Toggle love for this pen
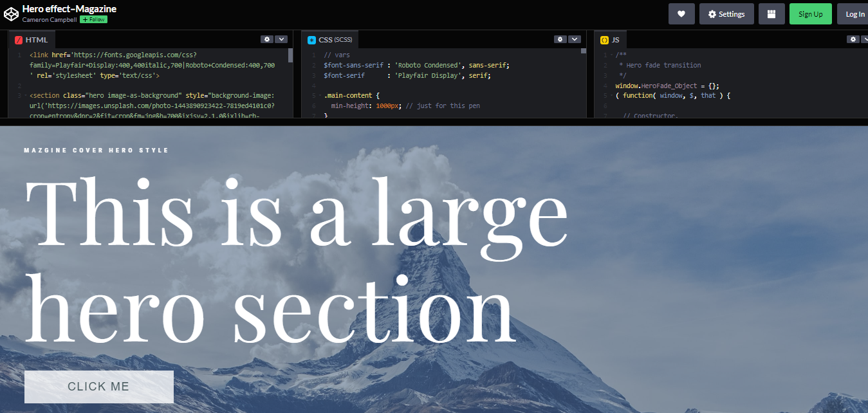 [681, 14]
